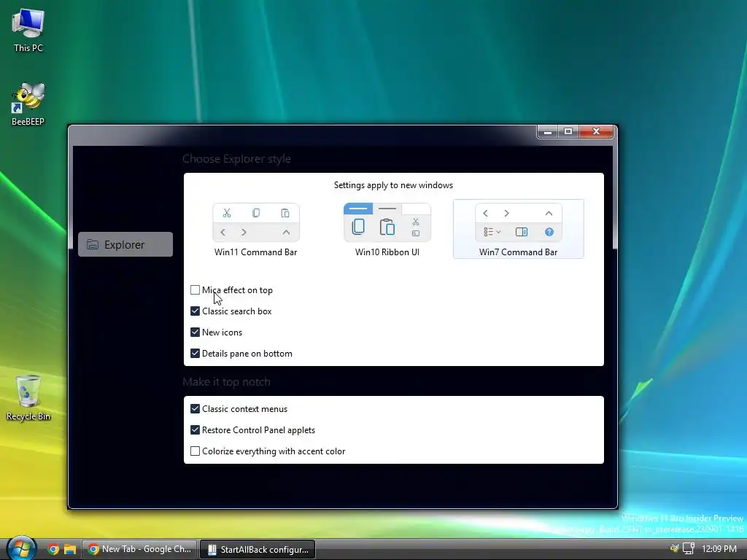Select the Recycle Bin desktop icon

[28, 398]
